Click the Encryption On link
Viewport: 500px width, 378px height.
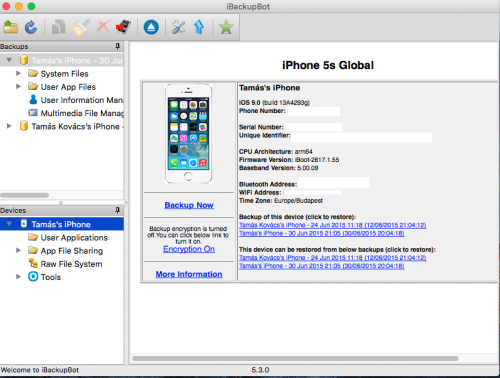click(189, 249)
